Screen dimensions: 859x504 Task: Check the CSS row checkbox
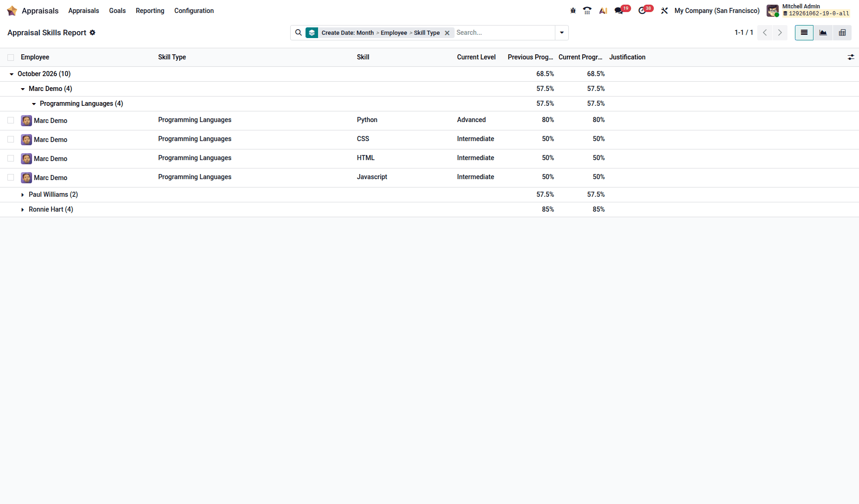[x=11, y=139]
